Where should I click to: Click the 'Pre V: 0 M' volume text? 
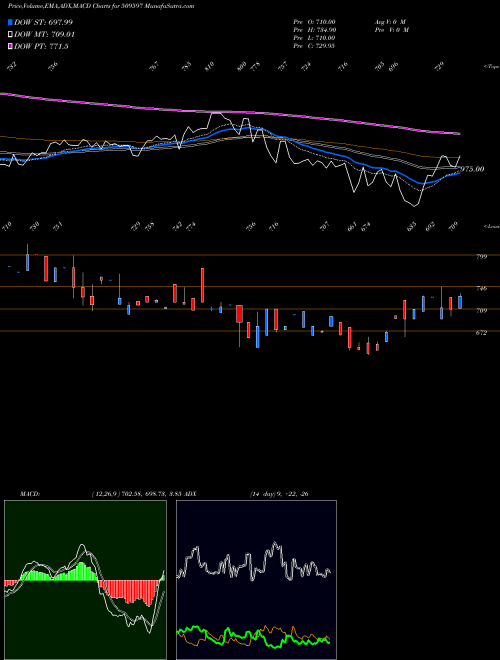point(393,30)
